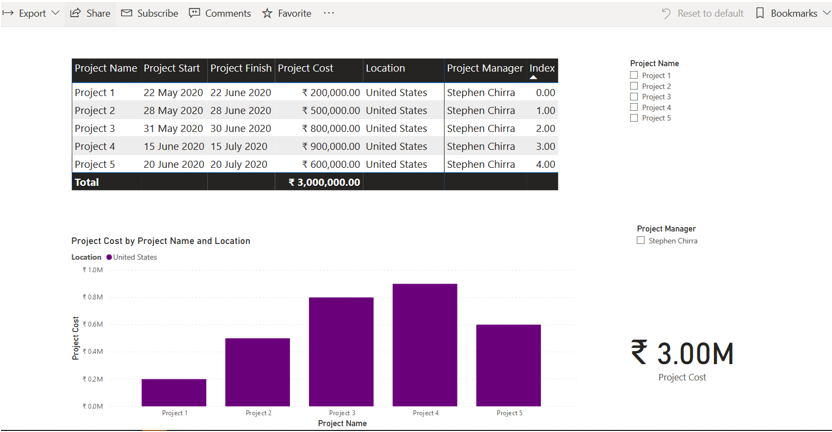This screenshot has height=432, width=832.
Task: Click the ₹ 3,000,000.00 total cell
Action: pyautogui.click(x=324, y=182)
